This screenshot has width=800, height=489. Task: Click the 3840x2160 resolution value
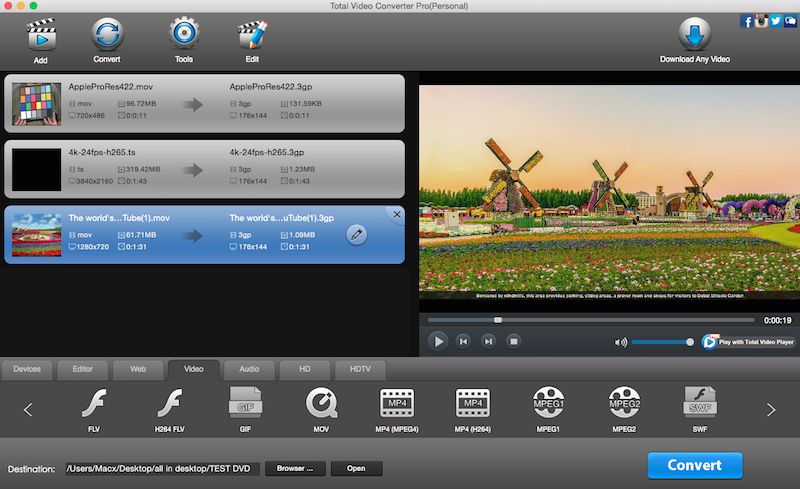pyautogui.click(x=94, y=181)
